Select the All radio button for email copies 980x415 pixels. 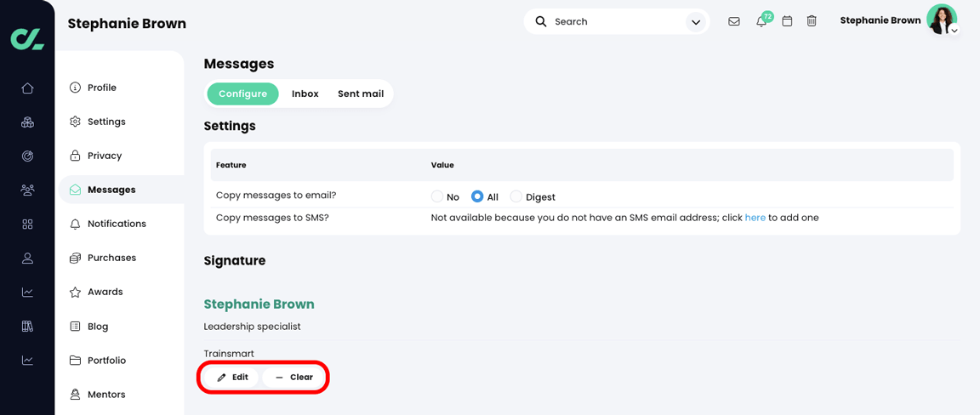point(477,196)
